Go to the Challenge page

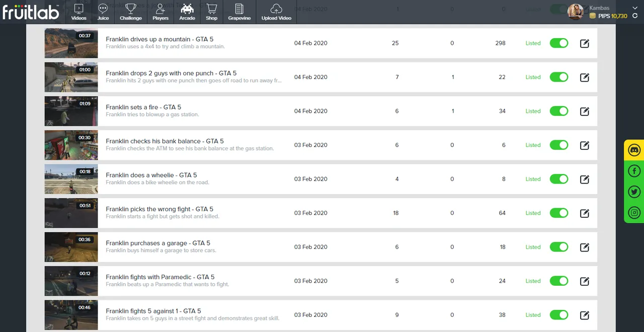pos(131,12)
